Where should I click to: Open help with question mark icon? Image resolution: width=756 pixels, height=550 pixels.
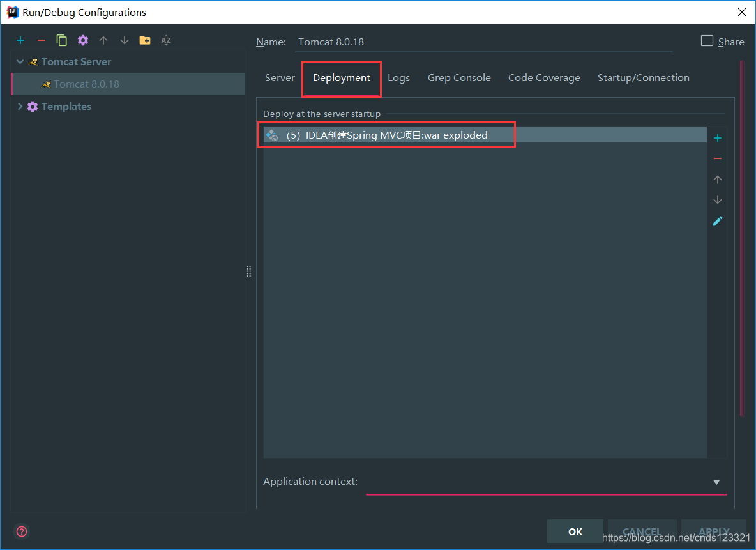22,531
